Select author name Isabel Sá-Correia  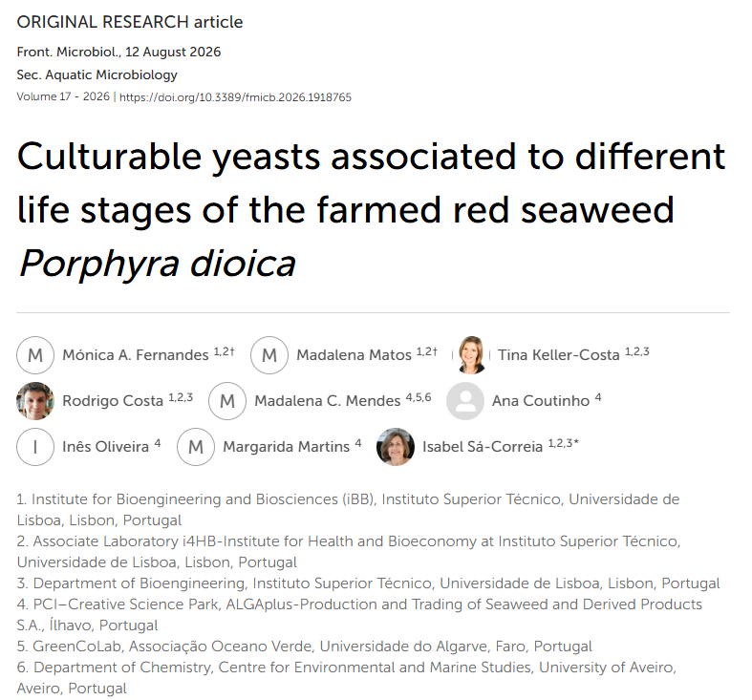483,447
